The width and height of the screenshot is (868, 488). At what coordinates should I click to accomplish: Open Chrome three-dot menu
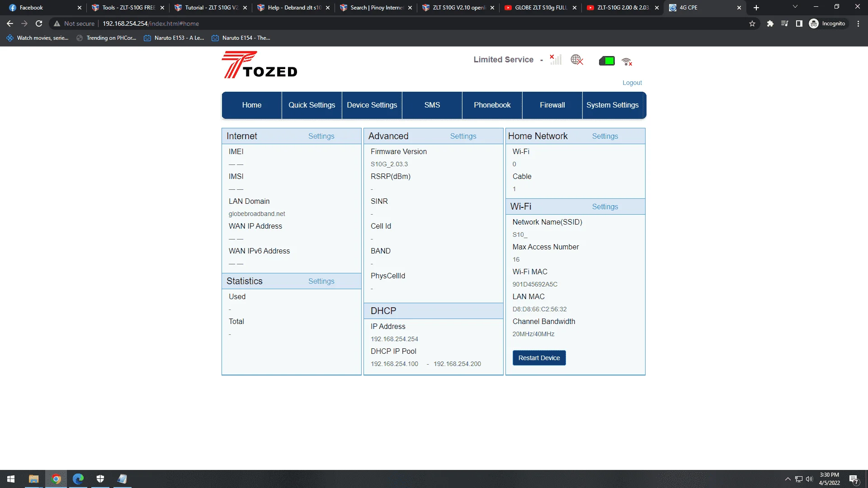click(x=858, y=23)
